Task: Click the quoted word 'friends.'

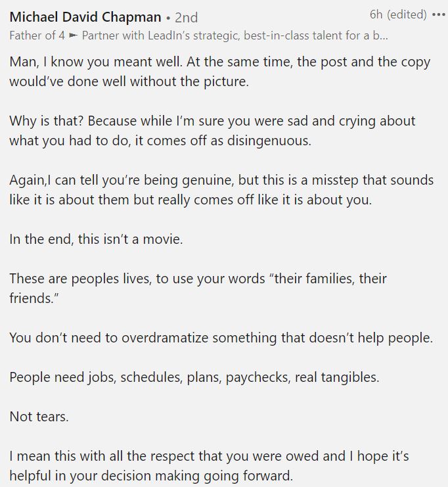Action: (34, 298)
